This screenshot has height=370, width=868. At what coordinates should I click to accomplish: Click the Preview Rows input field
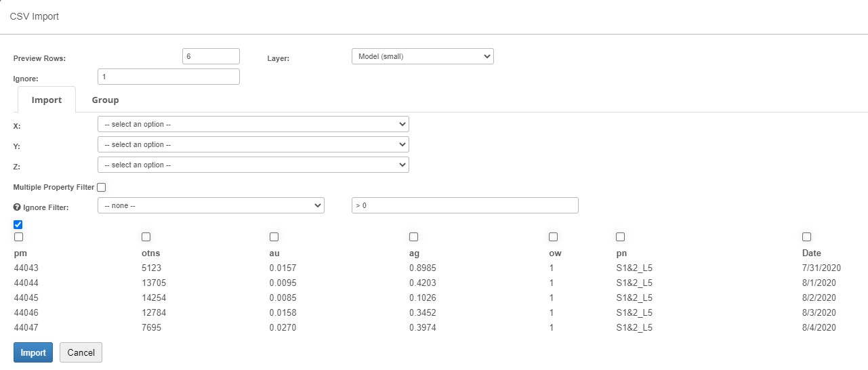click(211, 56)
